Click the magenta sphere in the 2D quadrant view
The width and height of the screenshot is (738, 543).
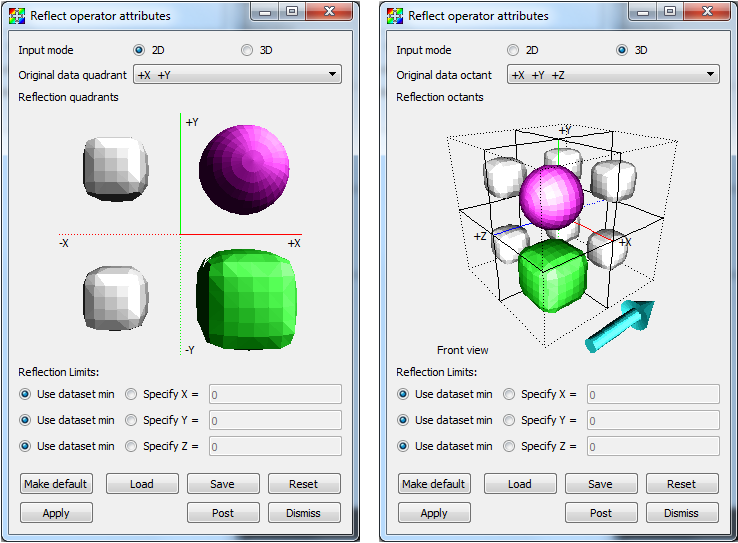click(x=244, y=169)
